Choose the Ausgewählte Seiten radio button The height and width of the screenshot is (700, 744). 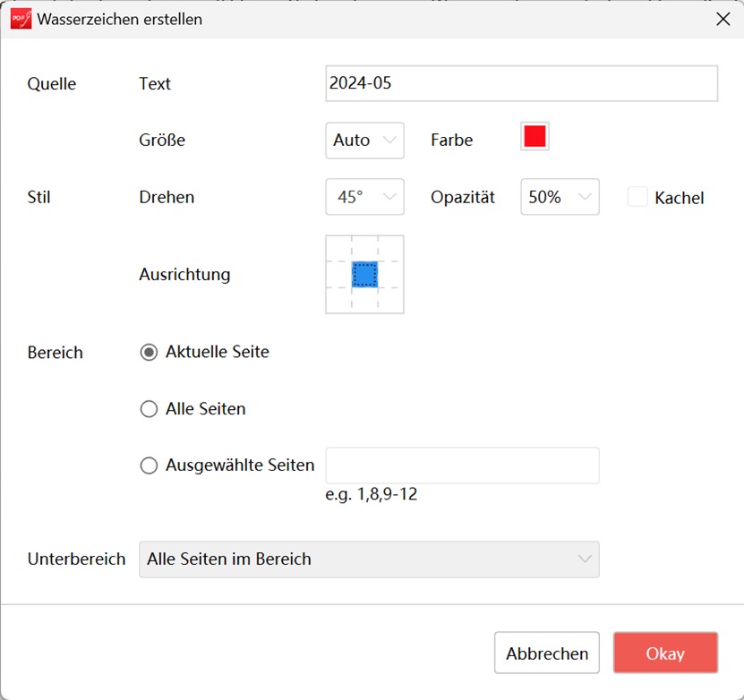(150, 465)
